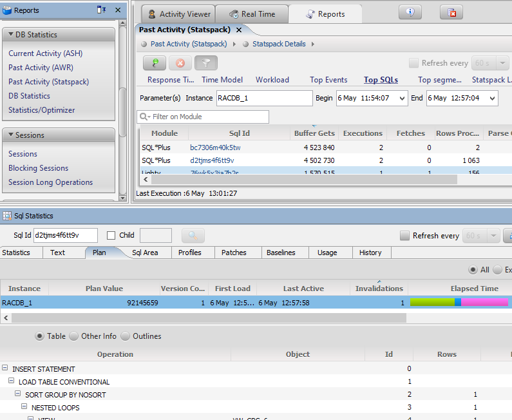
Task: Click the Elapsed Time color bar
Action: click(459, 303)
